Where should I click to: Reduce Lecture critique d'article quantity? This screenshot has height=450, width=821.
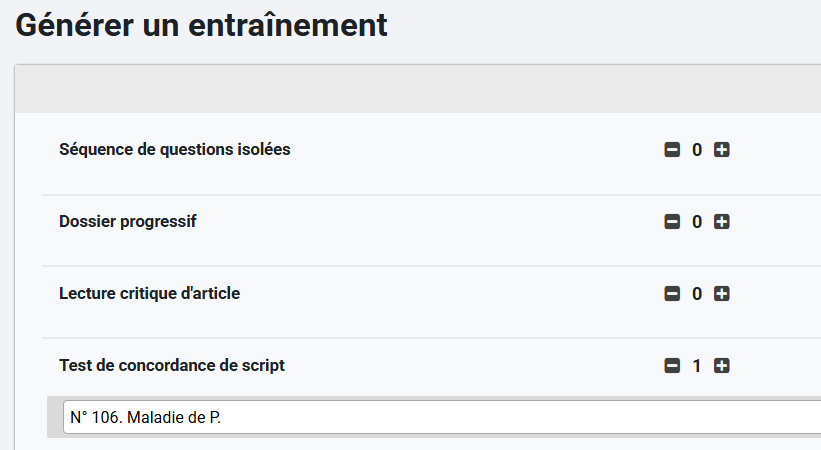[x=672, y=294]
